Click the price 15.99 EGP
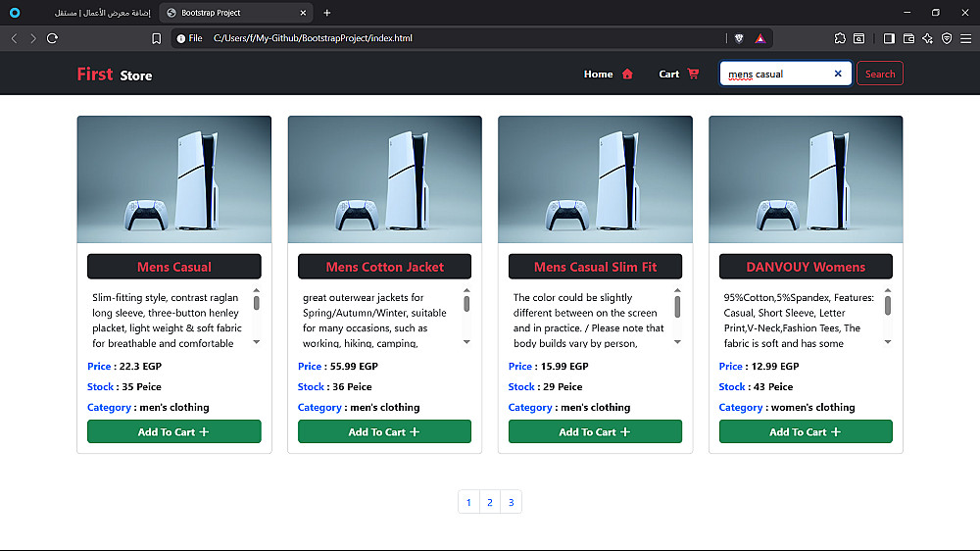 click(x=564, y=367)
